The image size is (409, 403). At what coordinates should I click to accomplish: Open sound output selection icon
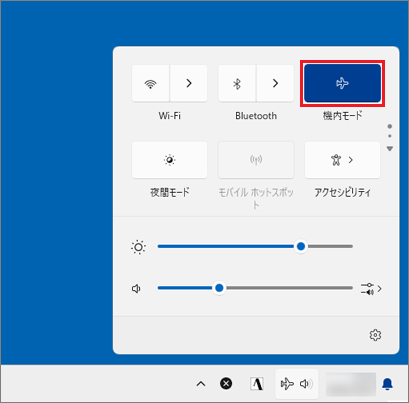click(x=371, y=289)
